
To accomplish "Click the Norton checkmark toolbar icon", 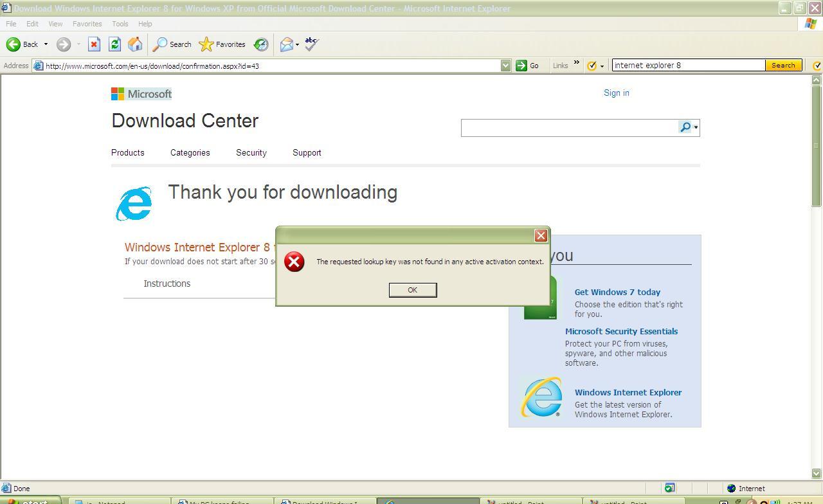I will click(592, 66).
